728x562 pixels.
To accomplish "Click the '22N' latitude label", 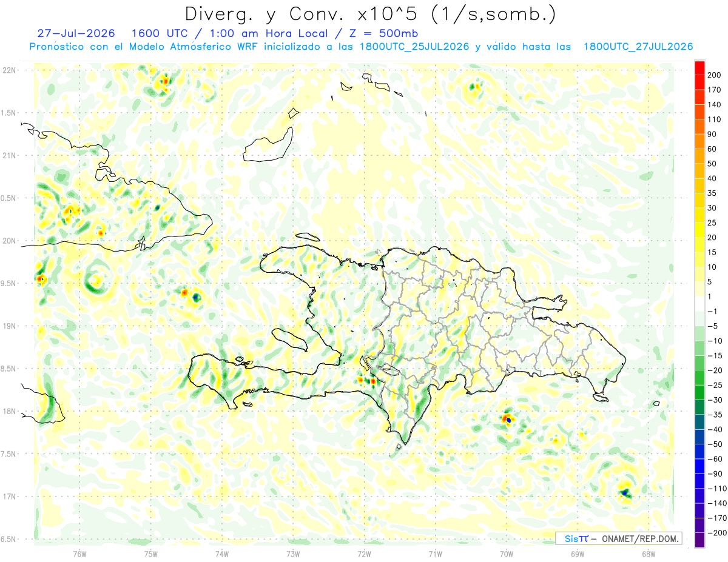I will [x=10, y=70].
